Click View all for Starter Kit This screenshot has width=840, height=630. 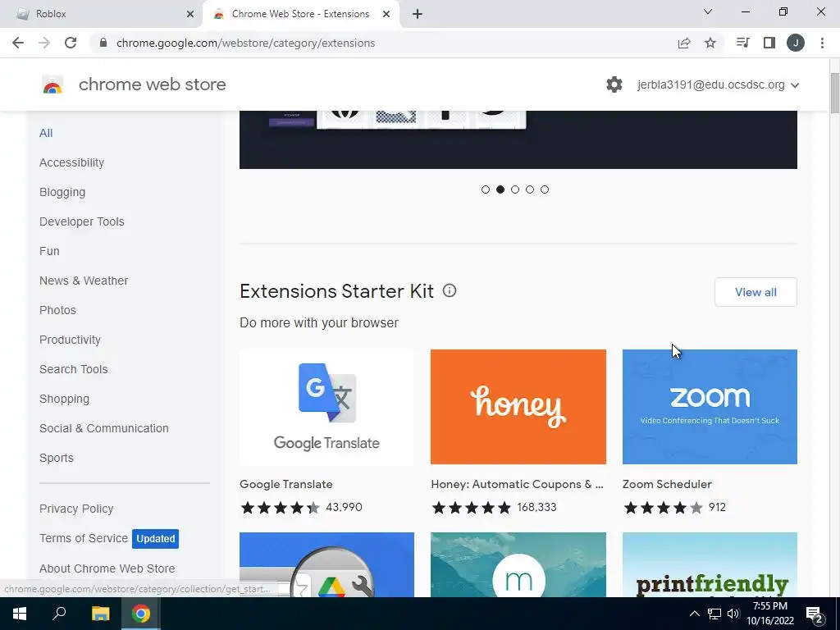point(756,292)
